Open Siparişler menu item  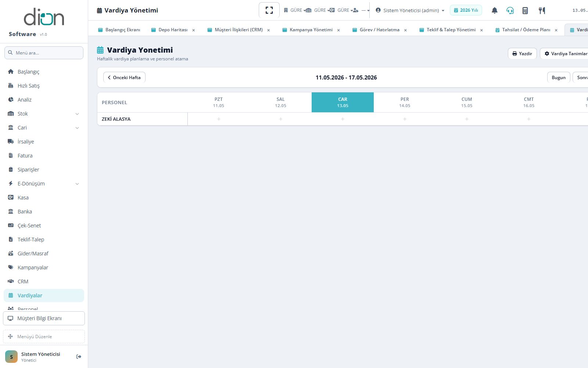pyautogui.click(x=44, y=170)
